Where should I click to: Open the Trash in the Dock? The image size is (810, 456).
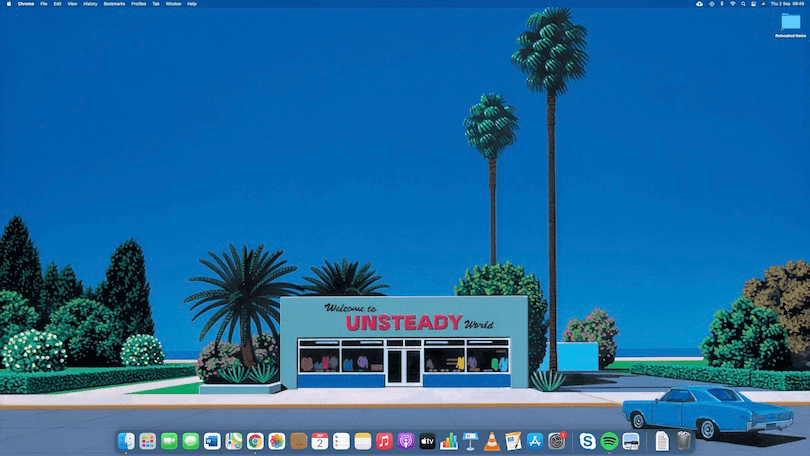[683, 441]
